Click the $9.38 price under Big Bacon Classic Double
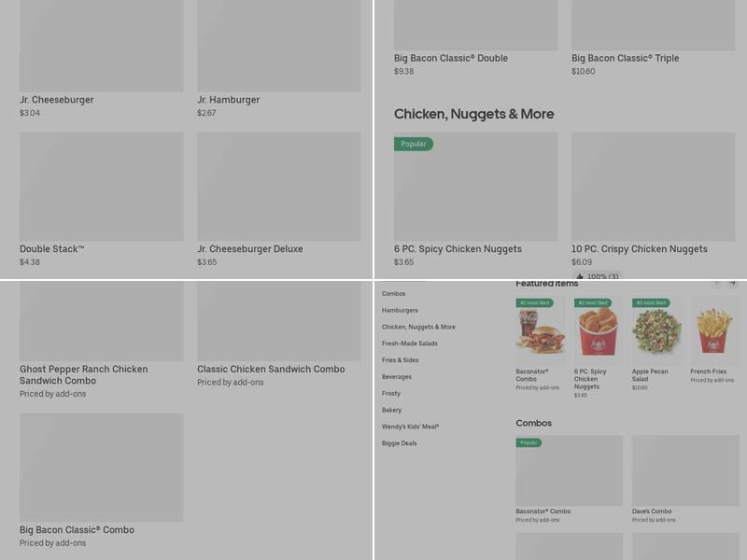This screenshot has height=560, width=747. (403, 72)
